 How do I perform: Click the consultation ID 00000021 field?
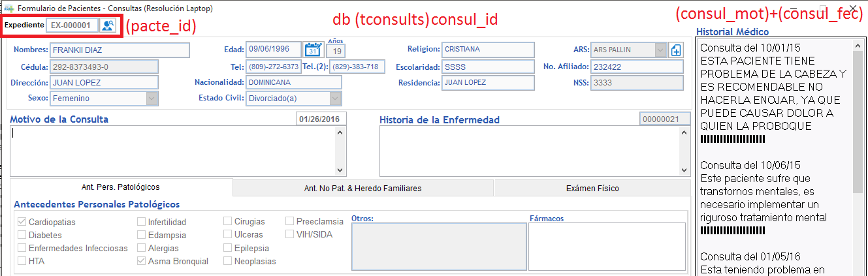[665, 119]
